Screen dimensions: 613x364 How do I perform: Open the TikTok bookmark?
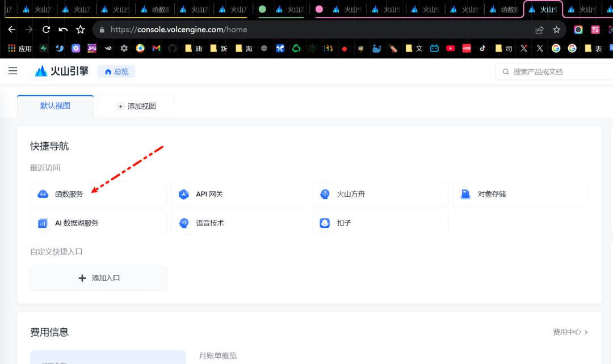(483, 48)
